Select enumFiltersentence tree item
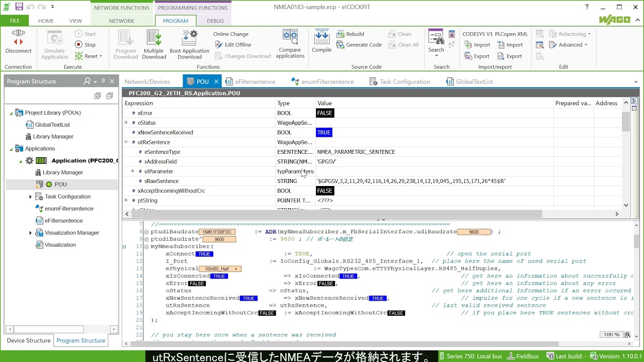 coord(69,209)
